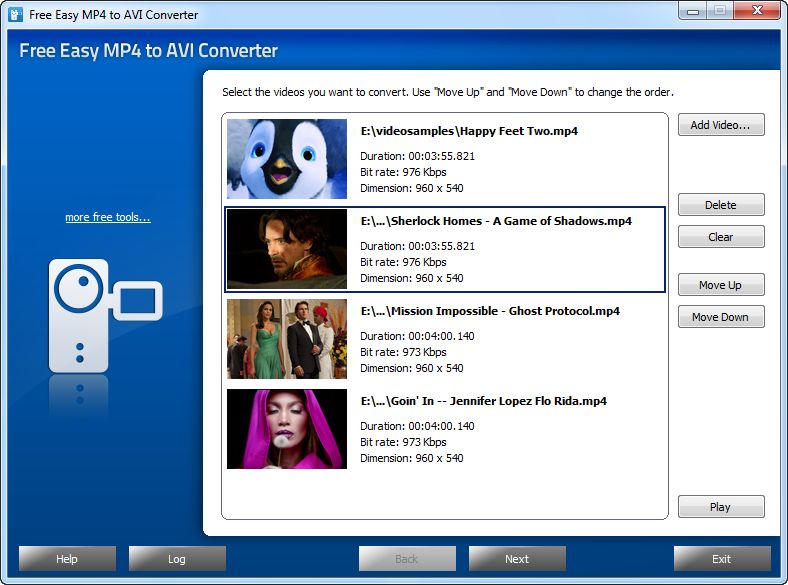Click the Happy Feet Two.mp4 file name

[x=469, y=131]
